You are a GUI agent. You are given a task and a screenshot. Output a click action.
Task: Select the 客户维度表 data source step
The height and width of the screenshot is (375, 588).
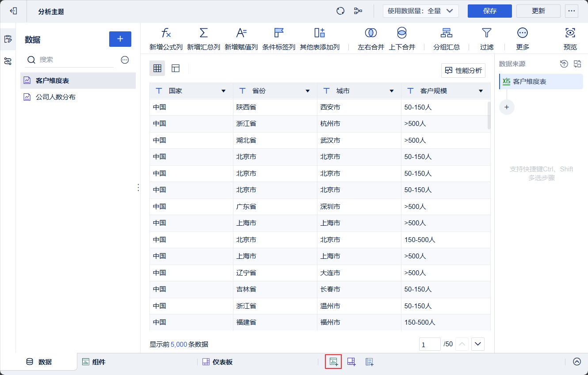[541, 82]
